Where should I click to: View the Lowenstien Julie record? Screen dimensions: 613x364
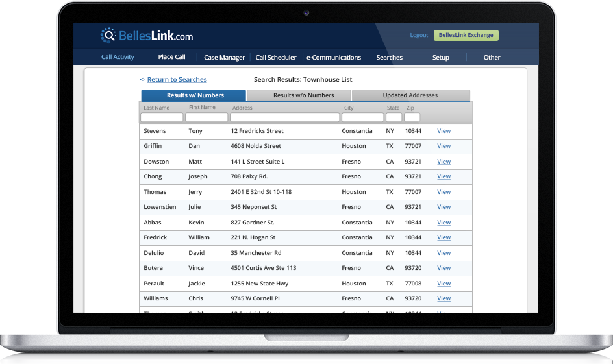point(444,207)
